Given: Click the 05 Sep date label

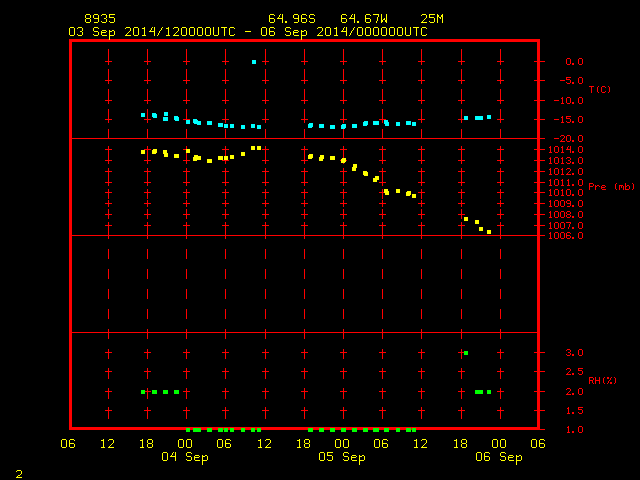Looking at the screenshot, I should (x=342, y=457).
